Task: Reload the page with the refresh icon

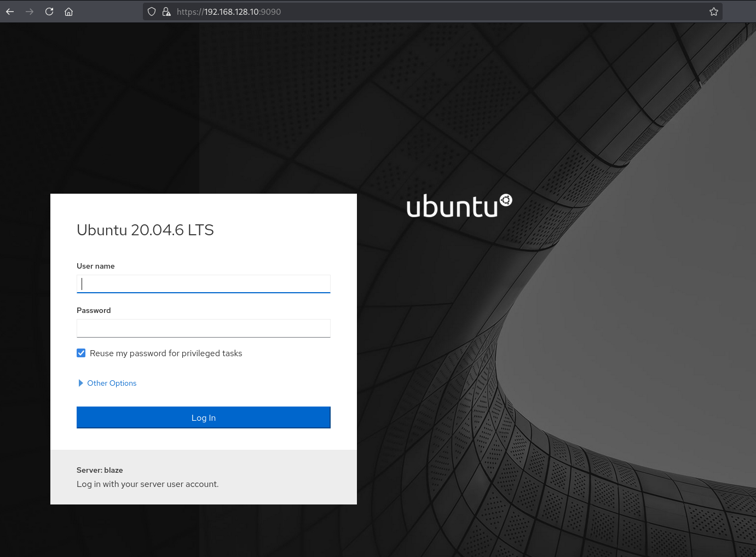Action: coord(49,11)
